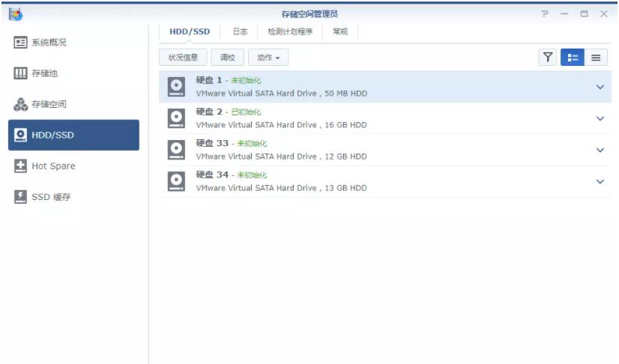Go to the SSD 缓存 cache section
Image resolution: width=619 pixels, height=364 pixels.
pyautogui.click(x=73, y=197)
